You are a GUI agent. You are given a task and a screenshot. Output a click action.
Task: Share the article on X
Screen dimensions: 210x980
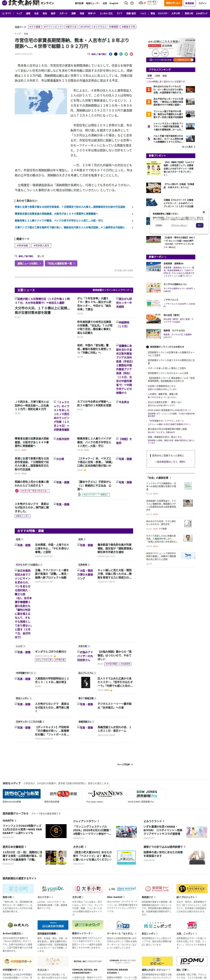116,54
